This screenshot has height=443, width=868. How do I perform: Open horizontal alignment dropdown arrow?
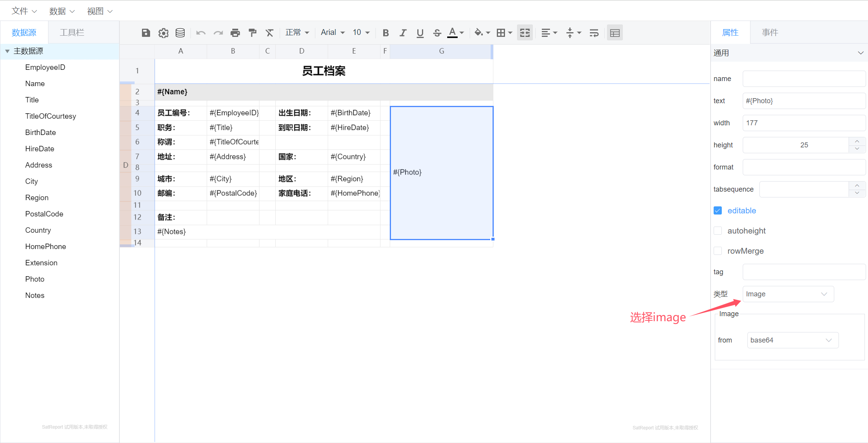[x=555, y=33]
